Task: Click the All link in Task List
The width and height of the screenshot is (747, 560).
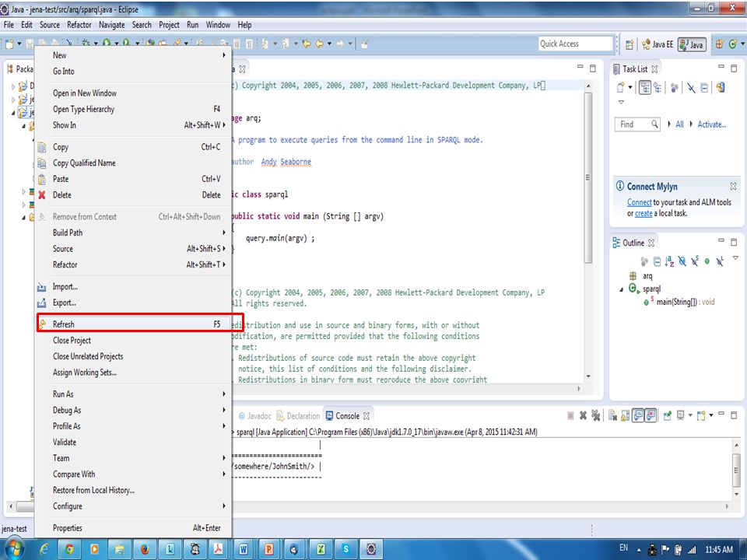Action: coord(679,124)
